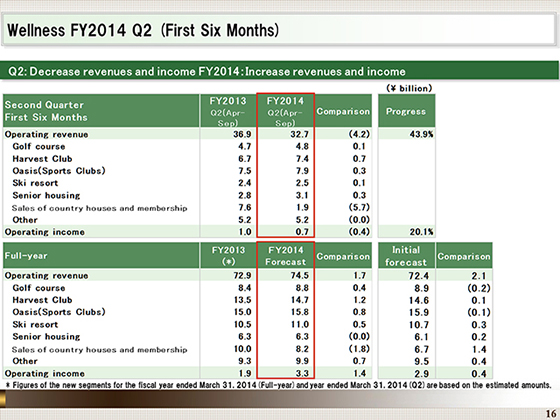This screenshot has width=560, height=420.
Task: Select the green banner "Q2: Decrease revenues and income"
Action: 280,71
